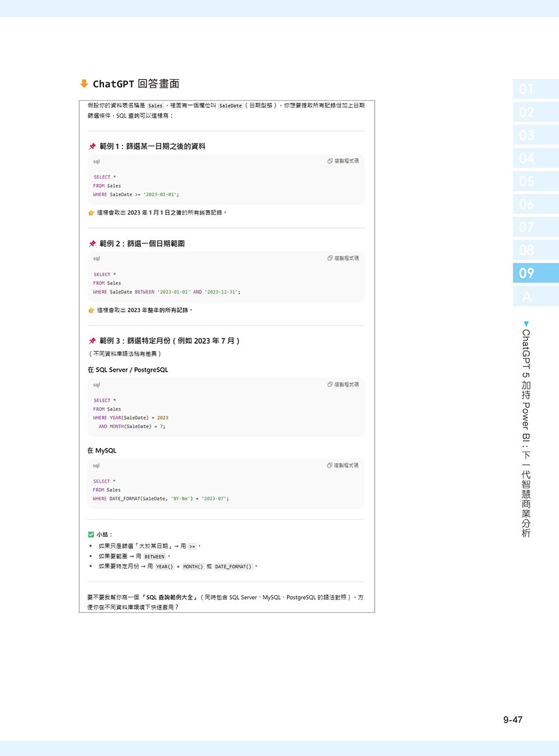Toggle the green checkmark beside 小結
Viewport: 559px width, 756px height.
click(x=91, y=534)
